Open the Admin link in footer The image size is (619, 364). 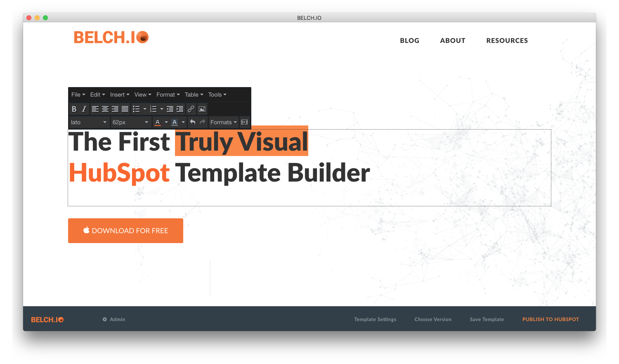(118, 319)
